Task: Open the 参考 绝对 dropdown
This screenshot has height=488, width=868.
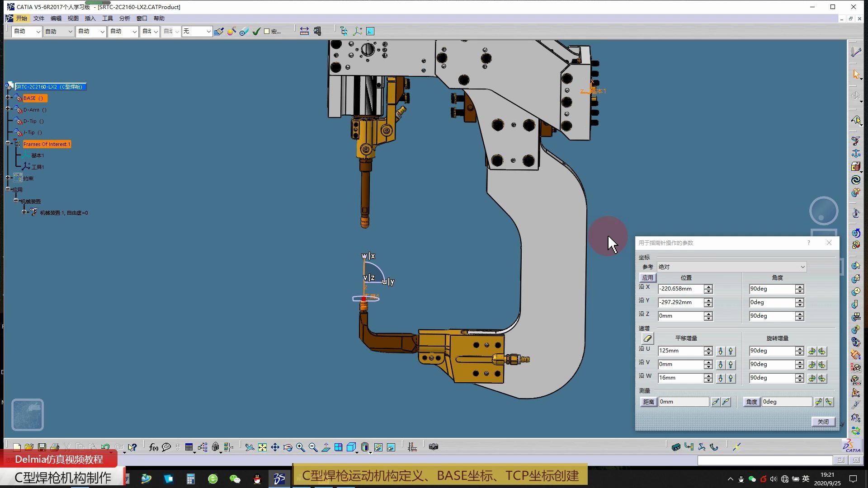Action: tap(802, 267)
